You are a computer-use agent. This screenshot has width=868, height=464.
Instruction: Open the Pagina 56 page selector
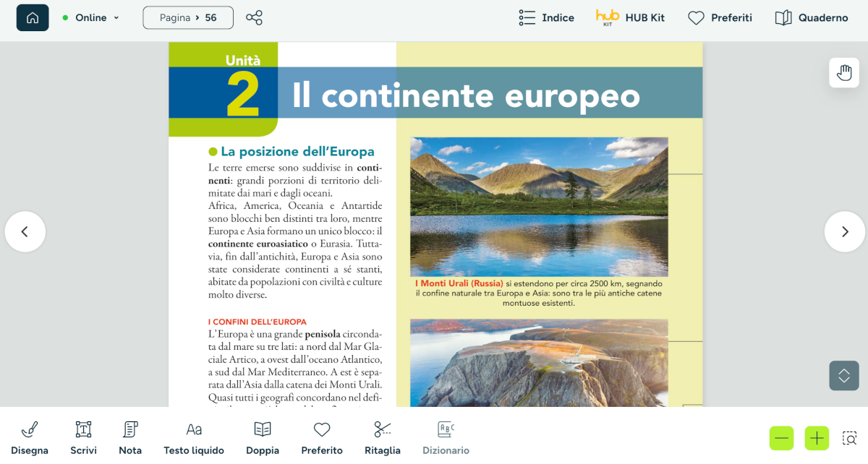point(188,17)
